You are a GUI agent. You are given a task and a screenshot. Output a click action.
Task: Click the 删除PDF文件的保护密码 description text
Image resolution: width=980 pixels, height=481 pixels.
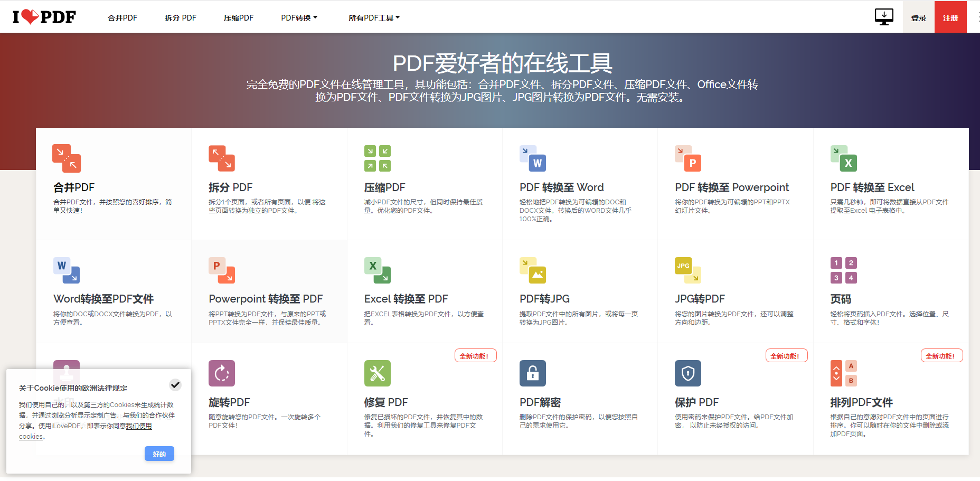point(579,421)
